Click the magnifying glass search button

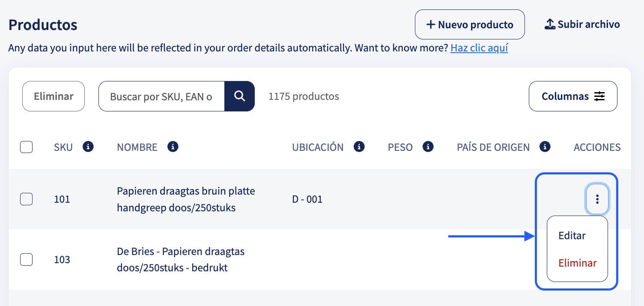point(239,96)
